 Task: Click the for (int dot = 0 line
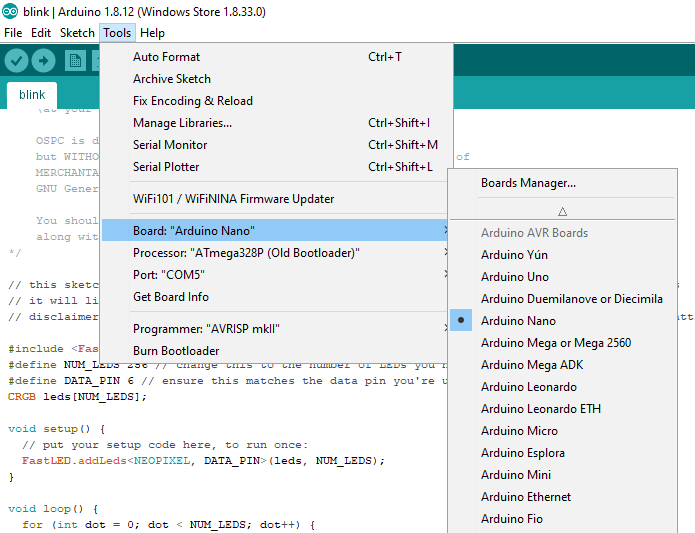click(x=168, y=525)
